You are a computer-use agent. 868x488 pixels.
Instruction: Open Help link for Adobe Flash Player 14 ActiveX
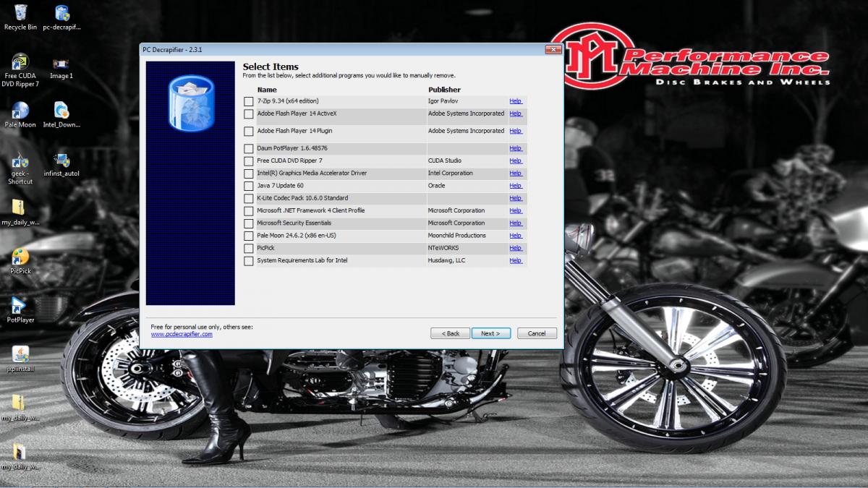pos(515,114)
